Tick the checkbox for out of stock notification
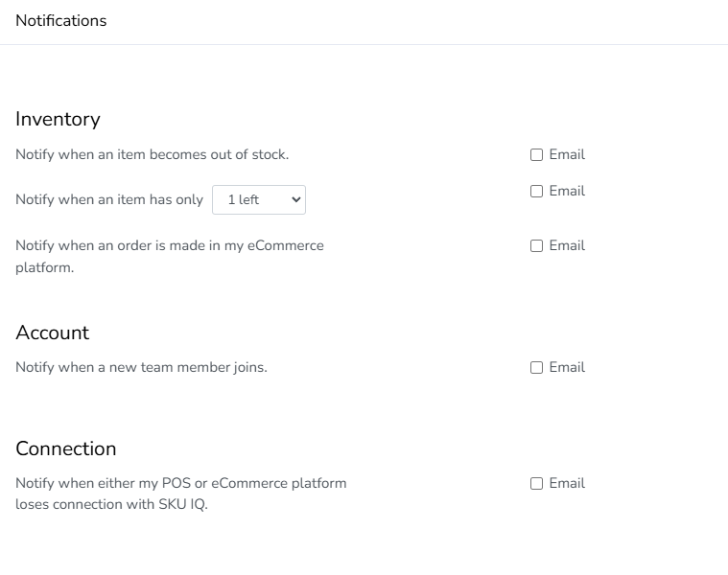 point(537,154)
